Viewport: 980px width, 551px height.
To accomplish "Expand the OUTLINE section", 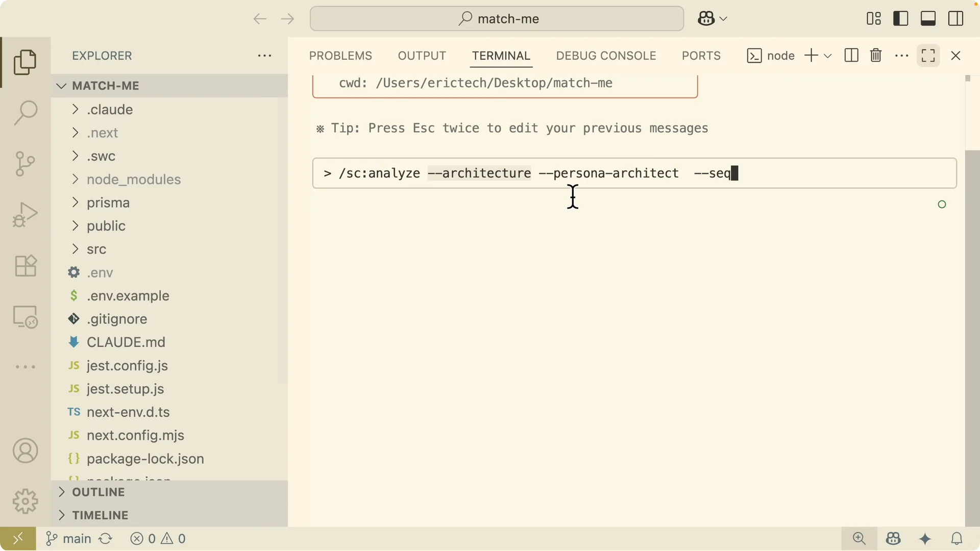I will point(169,492).
